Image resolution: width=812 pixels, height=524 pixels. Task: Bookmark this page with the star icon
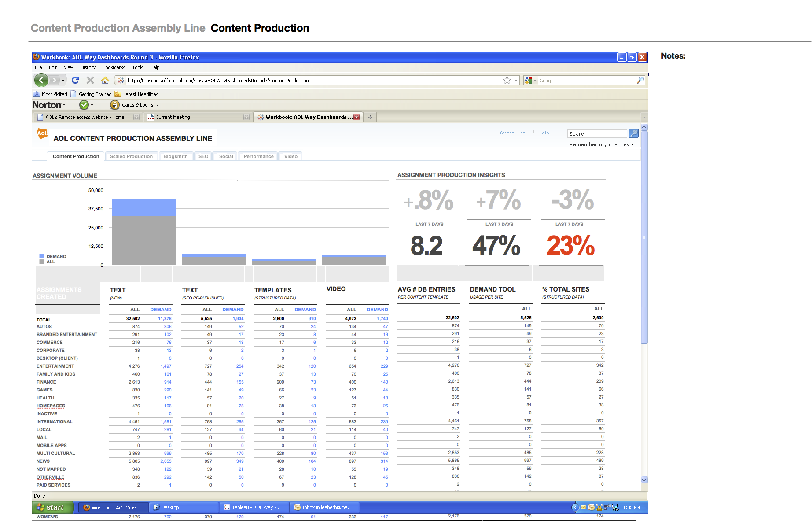click(x=507, y=80)
